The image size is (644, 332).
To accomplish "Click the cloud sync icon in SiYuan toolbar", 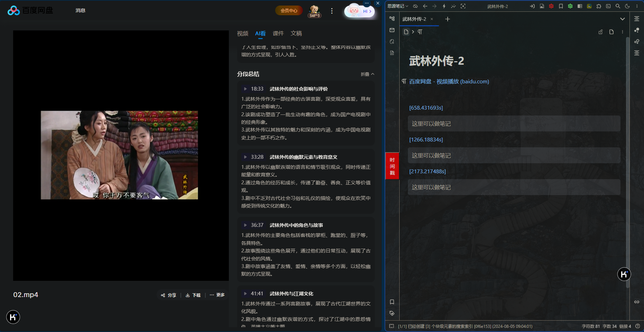I will (416, 6).
